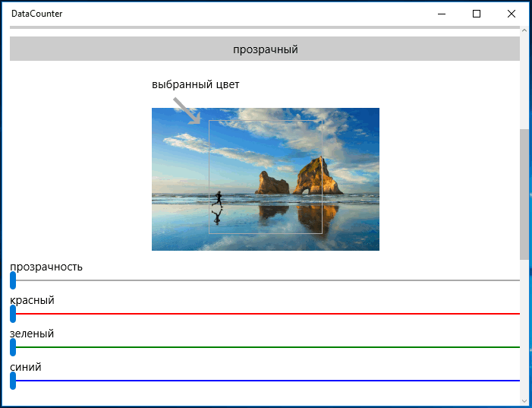Click the синий label text

pos(26,367)
